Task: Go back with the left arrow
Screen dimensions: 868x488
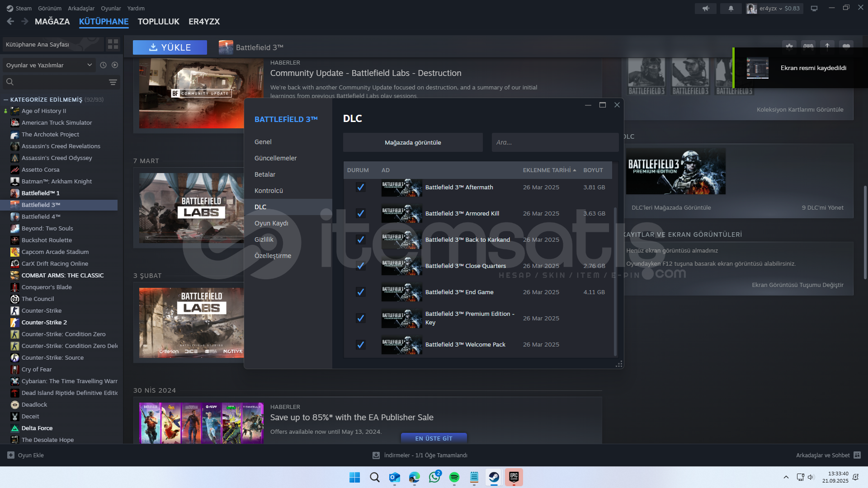Action: [10, 21]
